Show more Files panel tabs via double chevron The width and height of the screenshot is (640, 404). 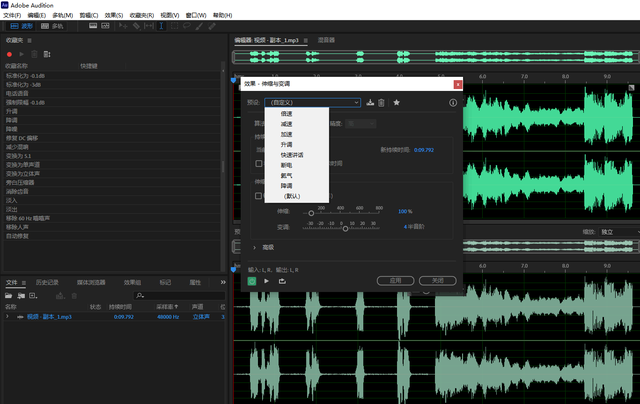(x=223, y=282)
